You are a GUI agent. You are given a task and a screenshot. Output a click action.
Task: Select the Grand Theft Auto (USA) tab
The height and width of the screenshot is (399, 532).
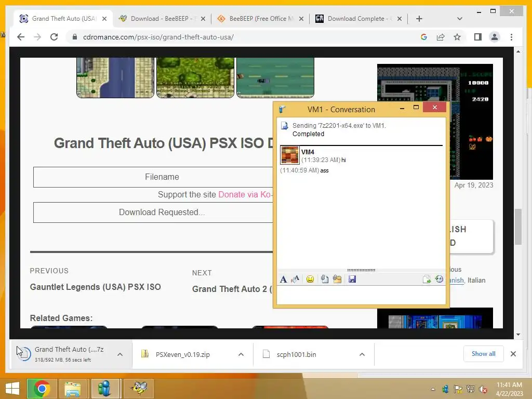coord(63,19)
